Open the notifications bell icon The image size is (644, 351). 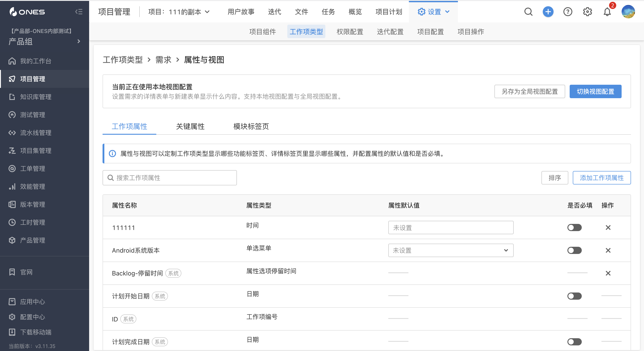(x=607, y=12)
